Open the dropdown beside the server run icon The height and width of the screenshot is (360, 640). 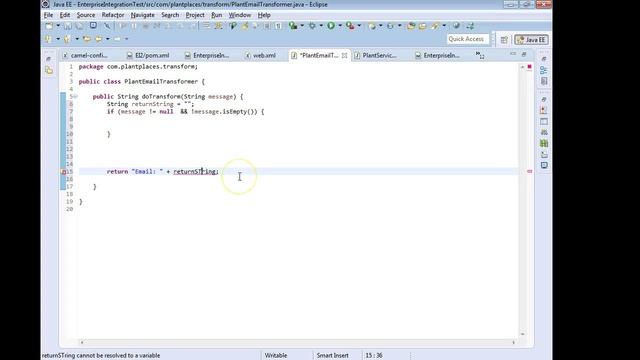(x=302, y=26)
